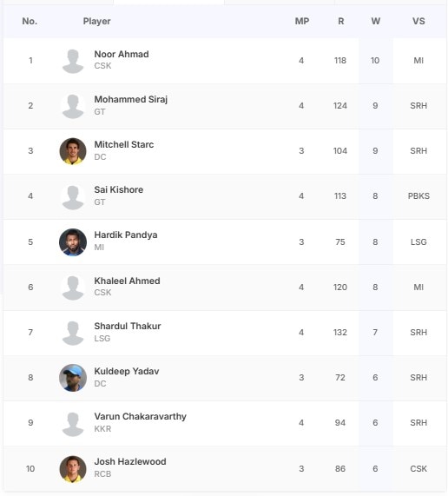
Task: Open Noor Ahmad player name link
Action: (122, 54)
